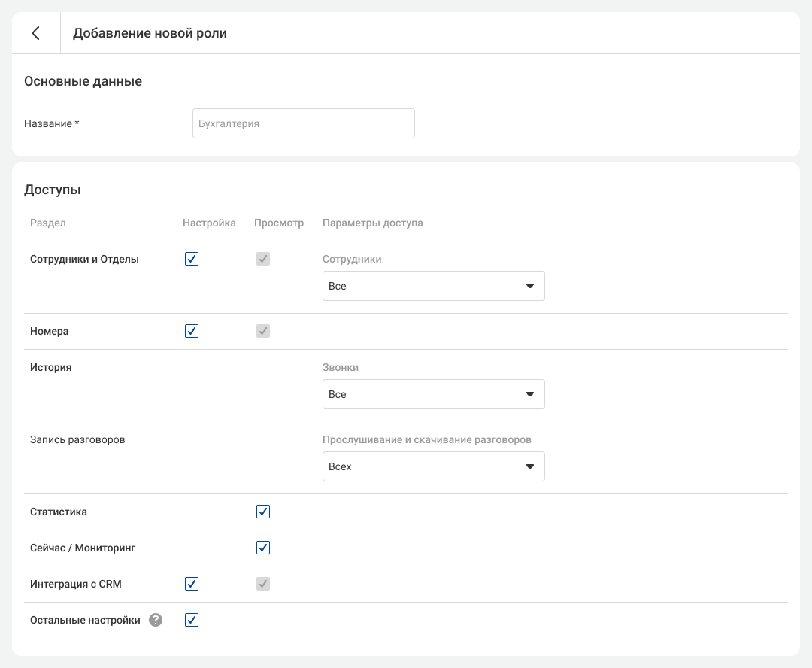Open Прослушивание и скачивание разговоров dropdown
The image size is (812, 668).
pos(433,466)
